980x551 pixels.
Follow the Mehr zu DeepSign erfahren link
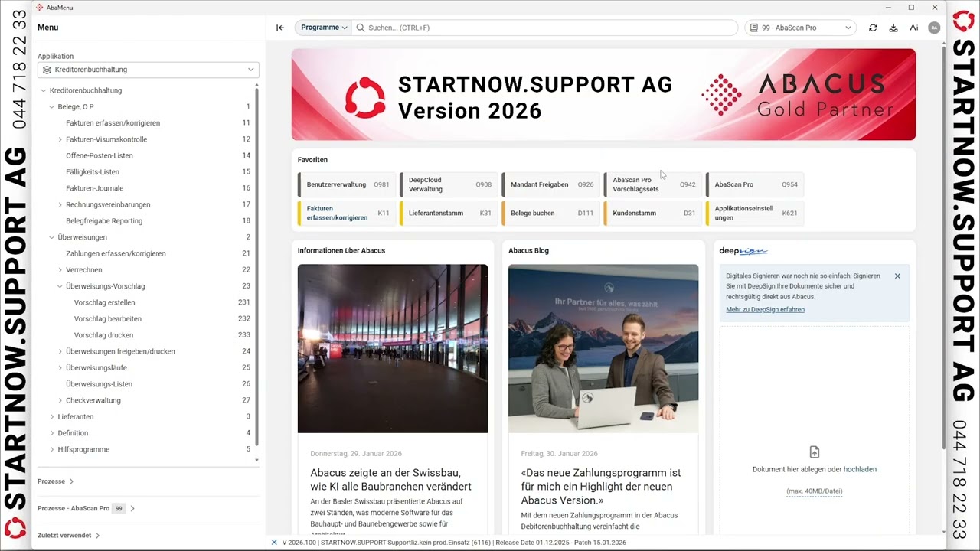pyautogui.click(x=765, y=310)
